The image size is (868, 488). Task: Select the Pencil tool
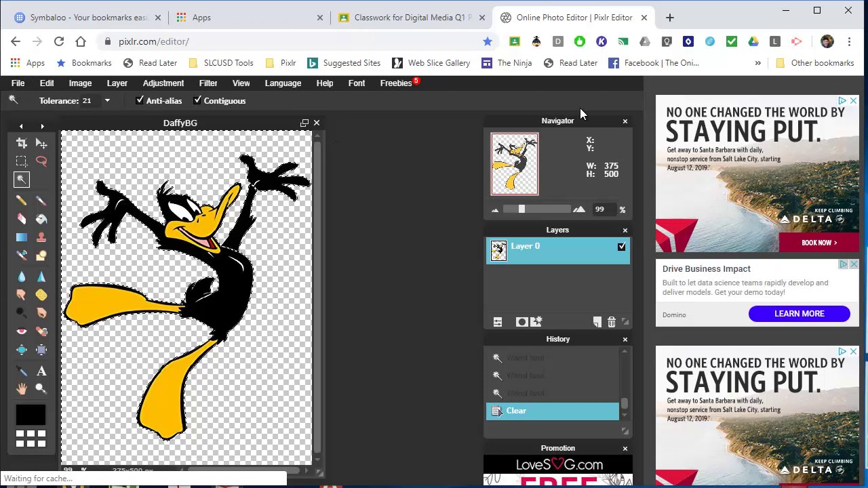pyautogui.click(x=22, y=201)
